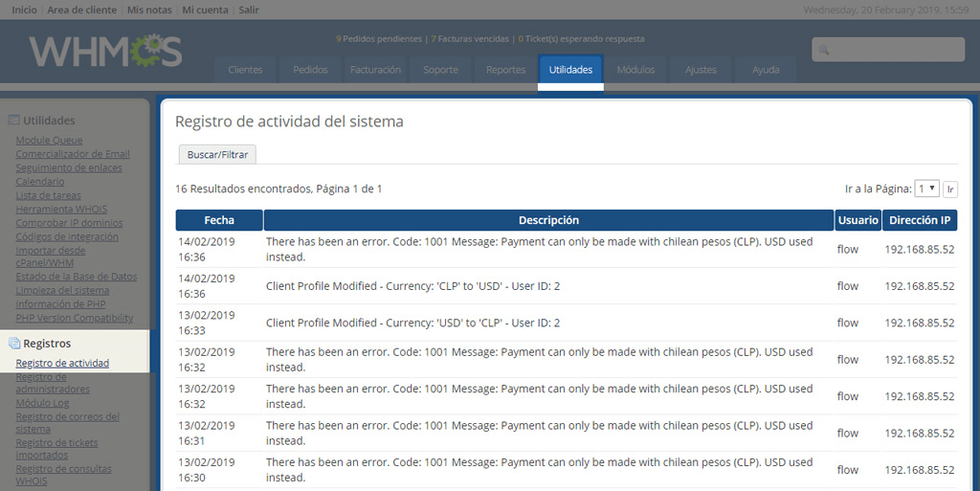
Task: Open Module Queue in sidebar
Action: tap(49, 140)
